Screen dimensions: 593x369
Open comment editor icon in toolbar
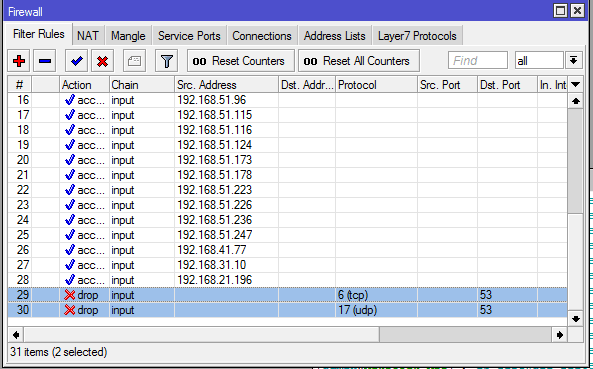(x=134, y=61)
